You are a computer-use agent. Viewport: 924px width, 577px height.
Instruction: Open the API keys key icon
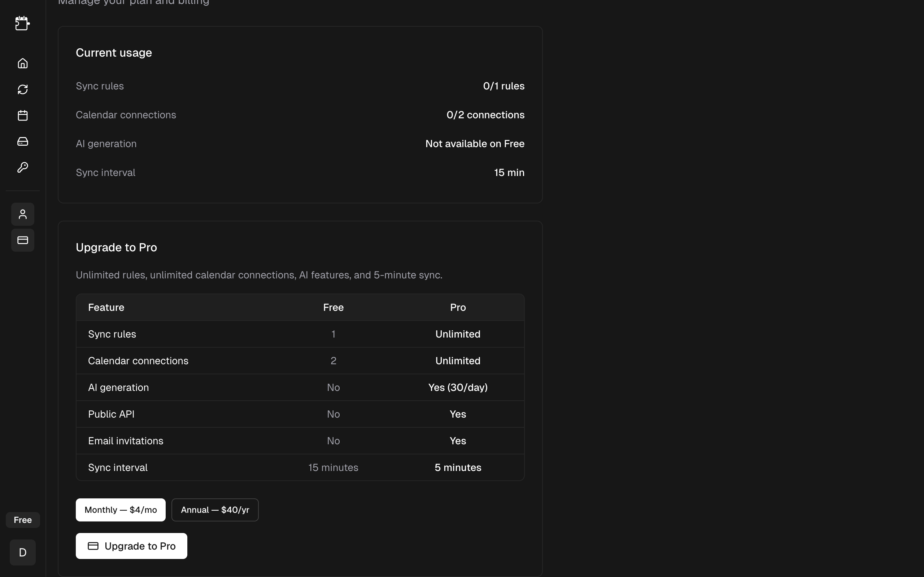coord(22,168)
